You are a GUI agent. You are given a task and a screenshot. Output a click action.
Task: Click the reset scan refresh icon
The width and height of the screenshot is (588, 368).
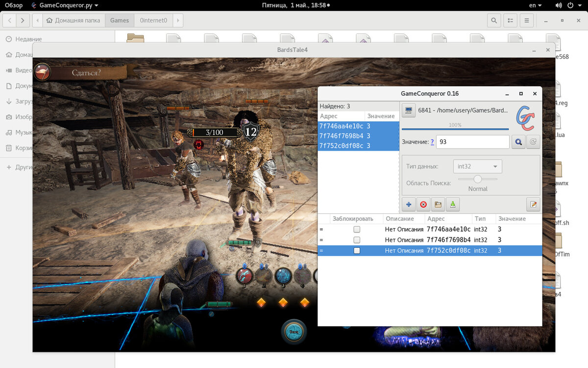(533, 142)
